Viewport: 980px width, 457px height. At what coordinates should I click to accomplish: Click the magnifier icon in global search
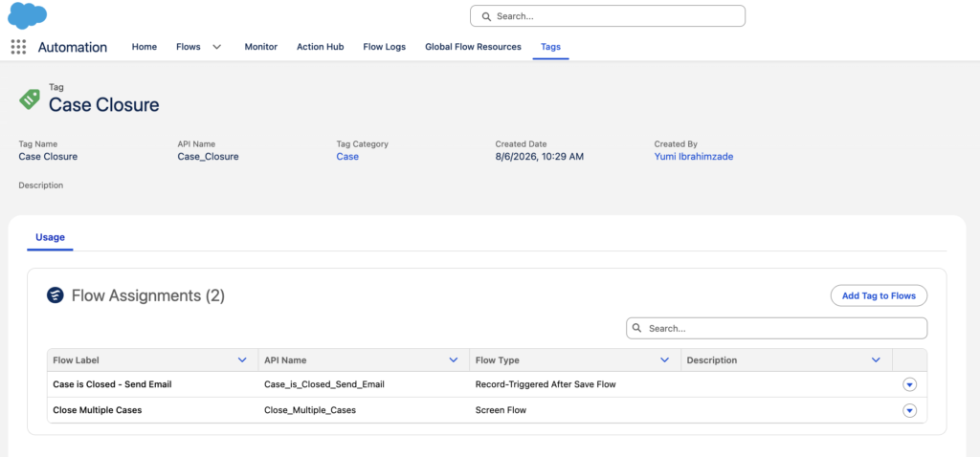tap(486, 16)
